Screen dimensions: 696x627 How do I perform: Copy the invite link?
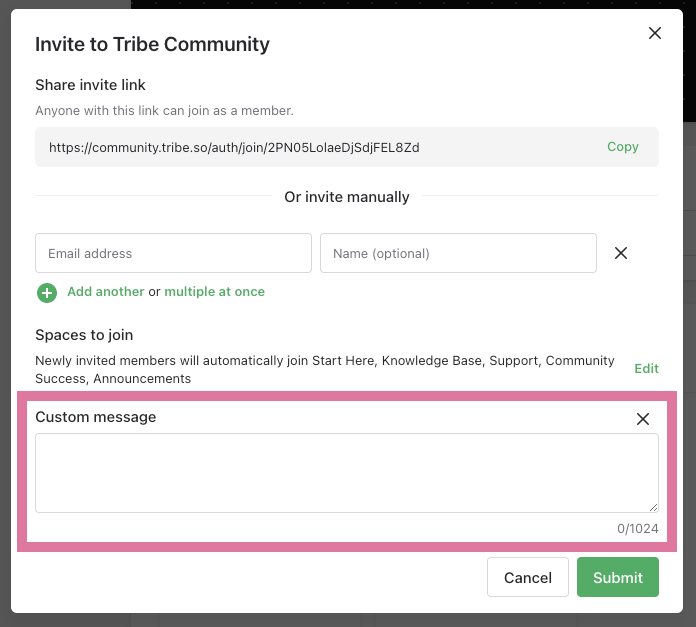pyautogui.click(x=622, y=147)
